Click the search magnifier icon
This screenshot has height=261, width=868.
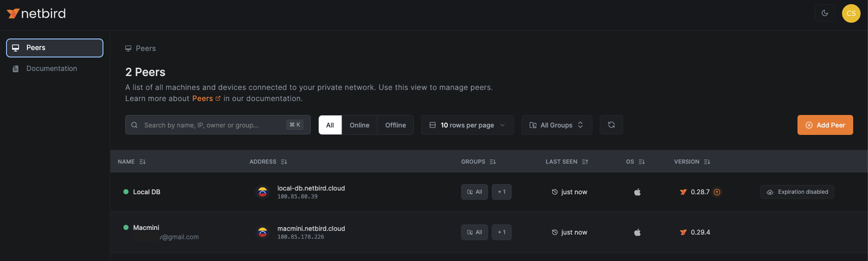(135, 125)
